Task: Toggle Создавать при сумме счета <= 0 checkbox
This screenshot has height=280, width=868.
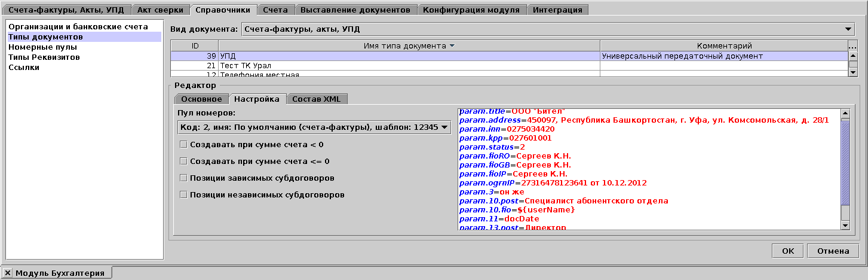Action: (x=184, y=161)
